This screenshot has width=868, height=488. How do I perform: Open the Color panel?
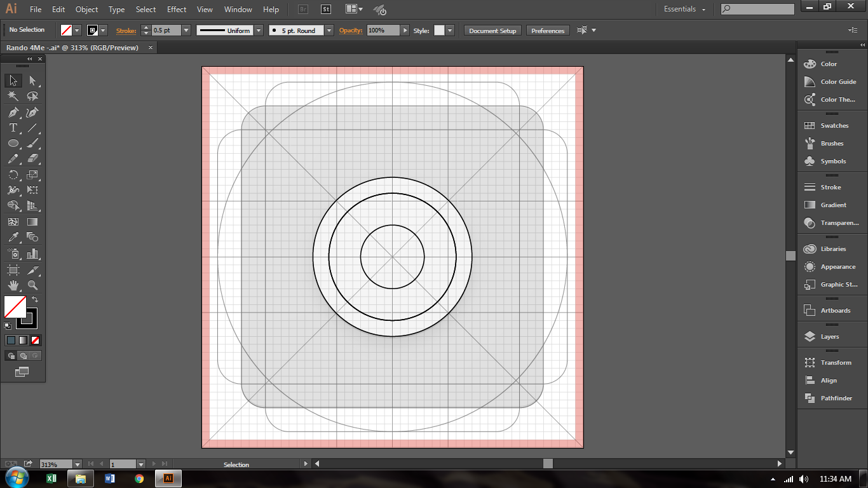[x=829, y=64]
